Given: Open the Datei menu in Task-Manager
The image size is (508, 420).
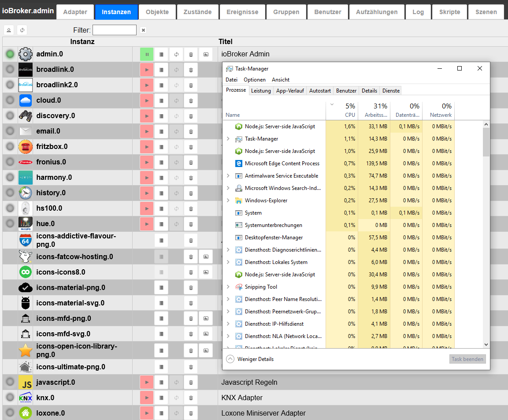Looking at the screenshot, I should coord(232,80).
